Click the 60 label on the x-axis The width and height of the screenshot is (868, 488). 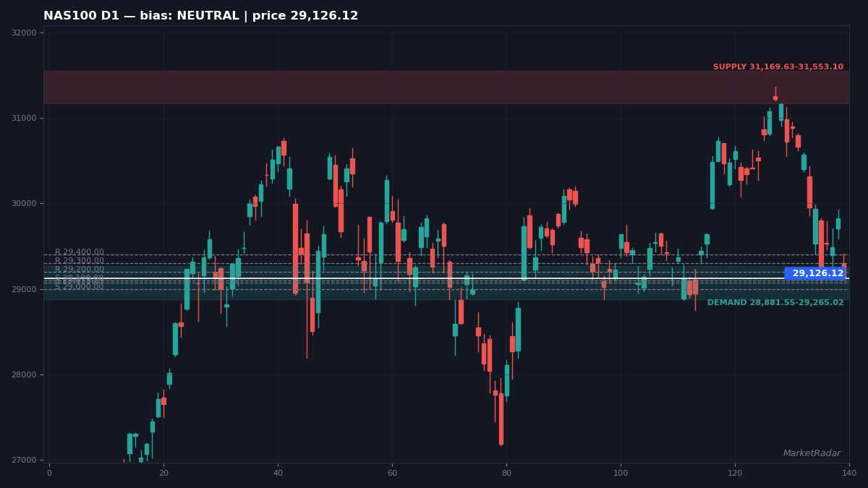pos(392,474)
